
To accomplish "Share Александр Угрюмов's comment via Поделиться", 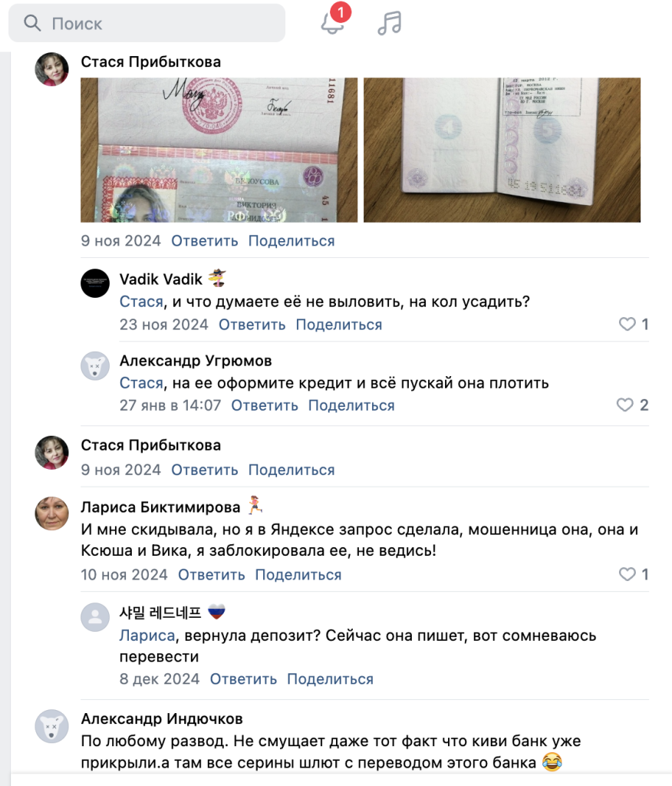I will [351, 405].
